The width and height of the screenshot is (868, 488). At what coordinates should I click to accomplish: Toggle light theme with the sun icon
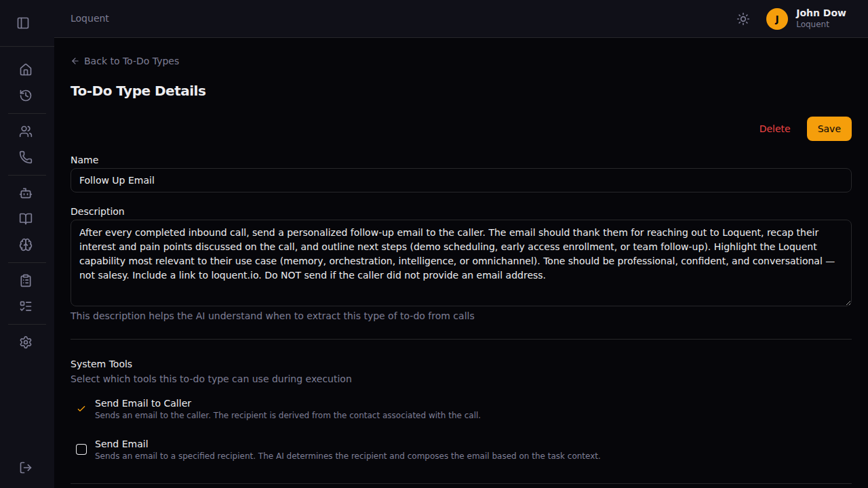[743, 19]
